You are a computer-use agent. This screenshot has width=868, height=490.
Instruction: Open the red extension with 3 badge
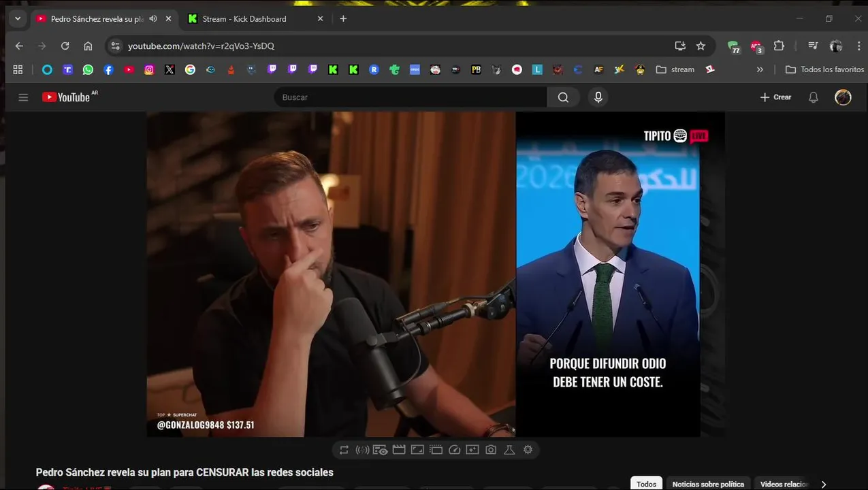click(756, 46)
